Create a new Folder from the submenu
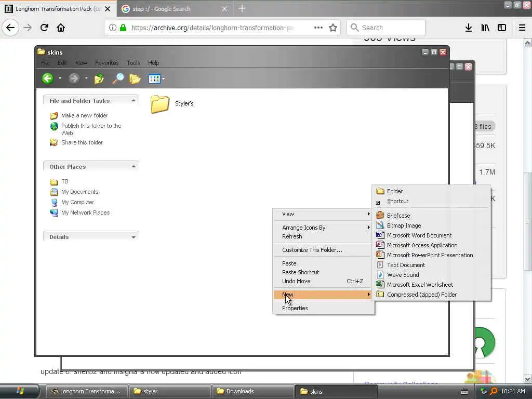Image resolution: width=532 pixels, height=399 pixels. (432, 191)
